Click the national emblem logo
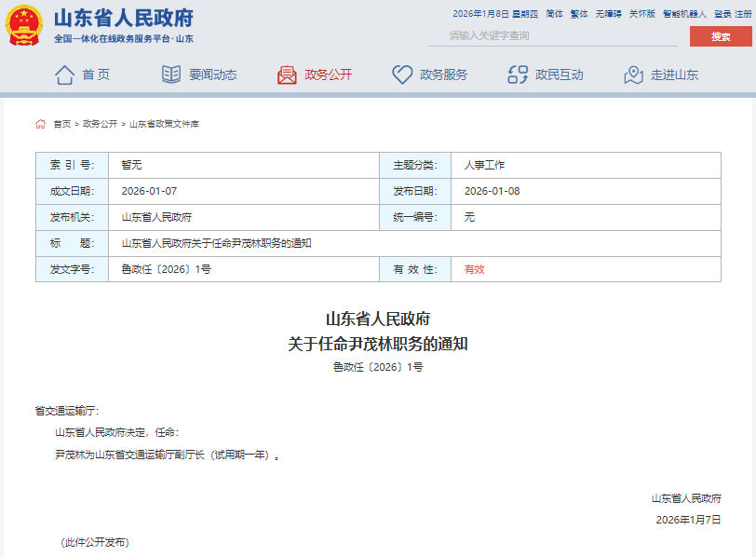The width and height of the screenshot is (756, 557). coord(23,25)
